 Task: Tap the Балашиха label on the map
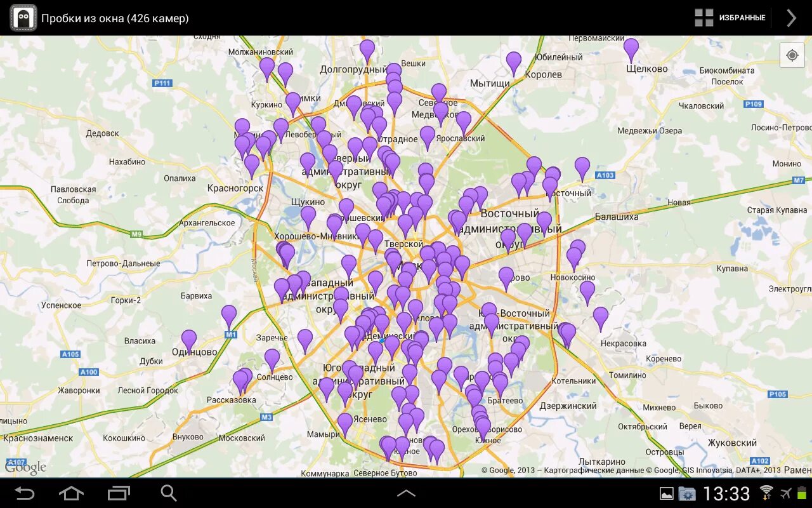[x=617, y=217]
